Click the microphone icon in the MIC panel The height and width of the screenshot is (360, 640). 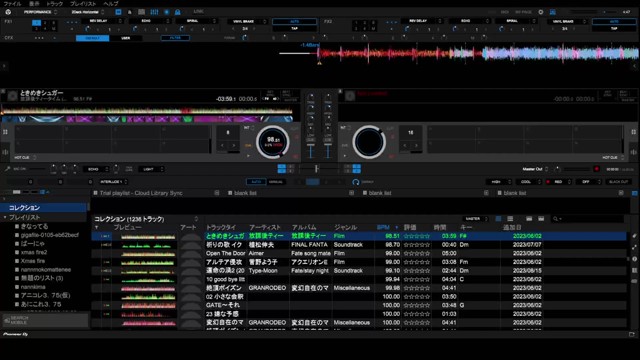tap(7, 169)
